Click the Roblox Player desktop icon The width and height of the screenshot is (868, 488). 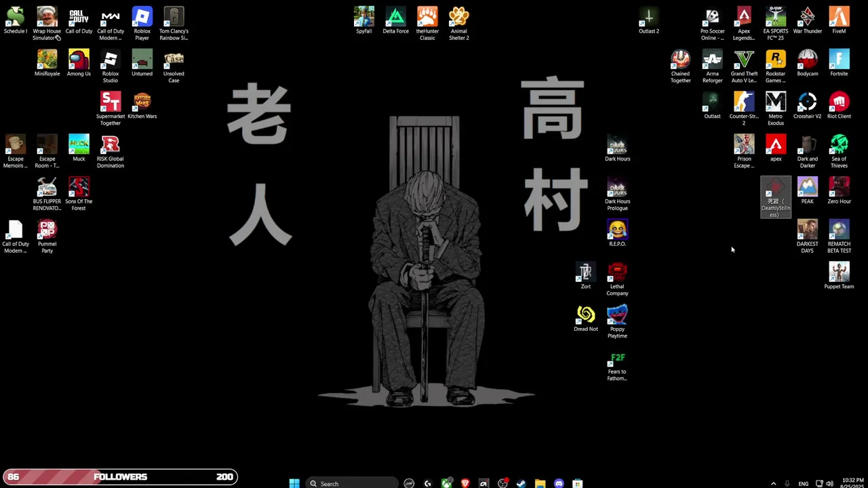tap(142, 24)
